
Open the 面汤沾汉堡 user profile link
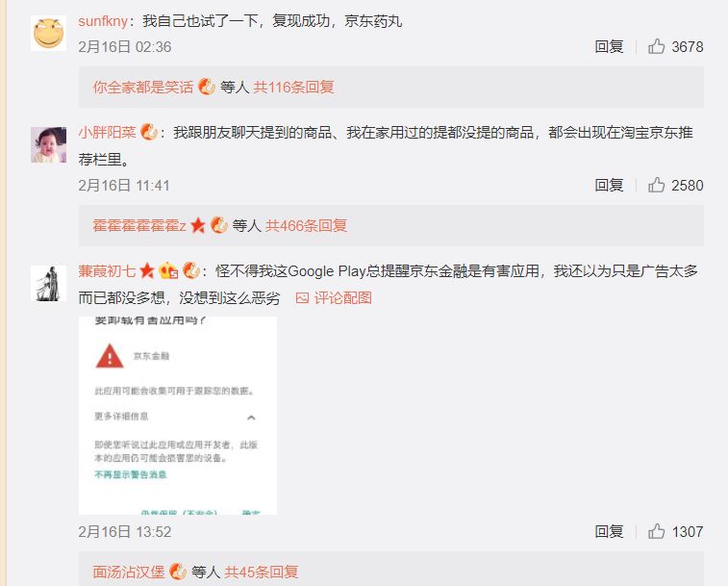click(x=129, y=573)
